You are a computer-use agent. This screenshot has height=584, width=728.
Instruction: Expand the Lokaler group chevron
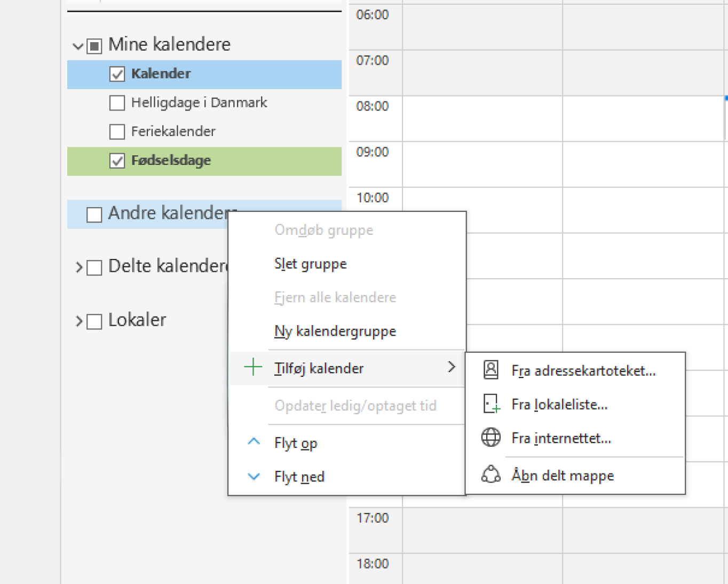click(x=78, y=321)
